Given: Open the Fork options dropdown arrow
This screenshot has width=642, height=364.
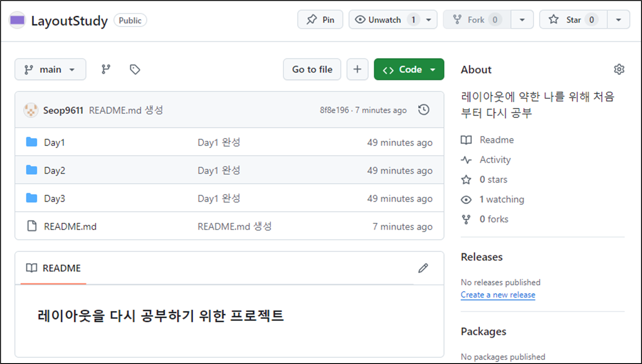Looking at the screenshot, I should (x=522, y=20).
